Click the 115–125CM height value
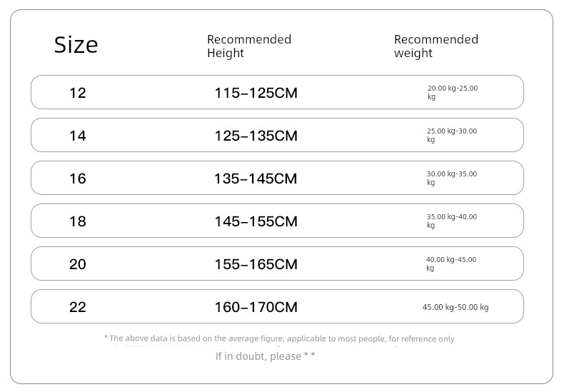 click(x=256, y=93)
